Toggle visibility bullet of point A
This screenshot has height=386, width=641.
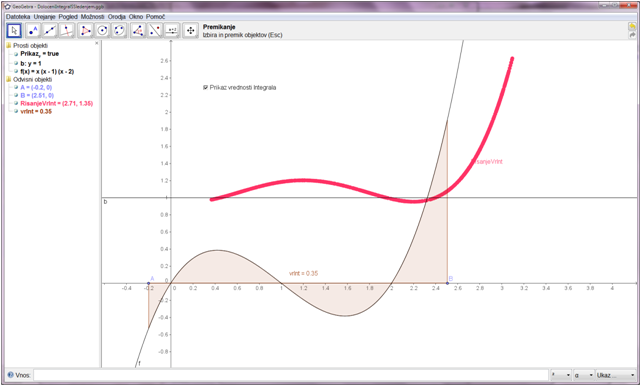pyautogui.click(x=16, y=88)
